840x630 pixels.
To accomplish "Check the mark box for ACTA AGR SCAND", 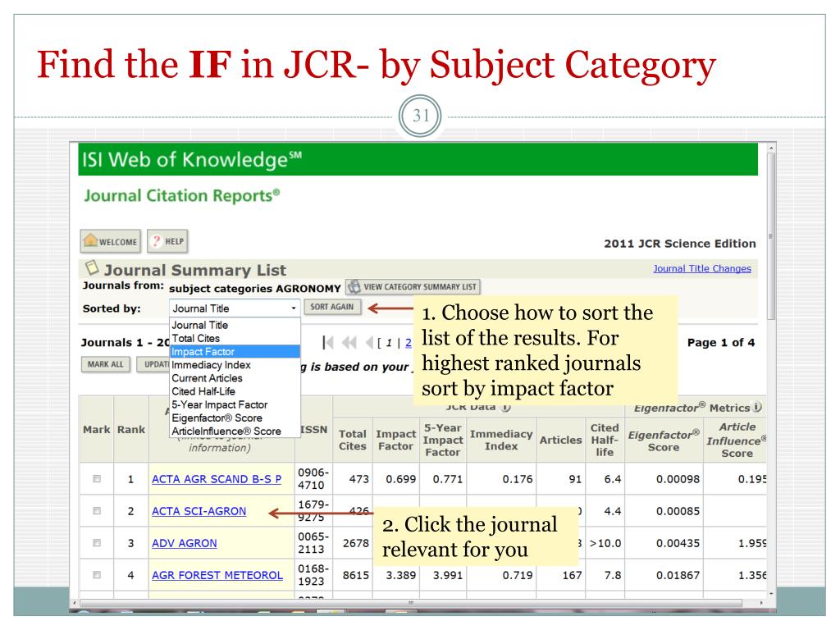I will click(97, 479).
